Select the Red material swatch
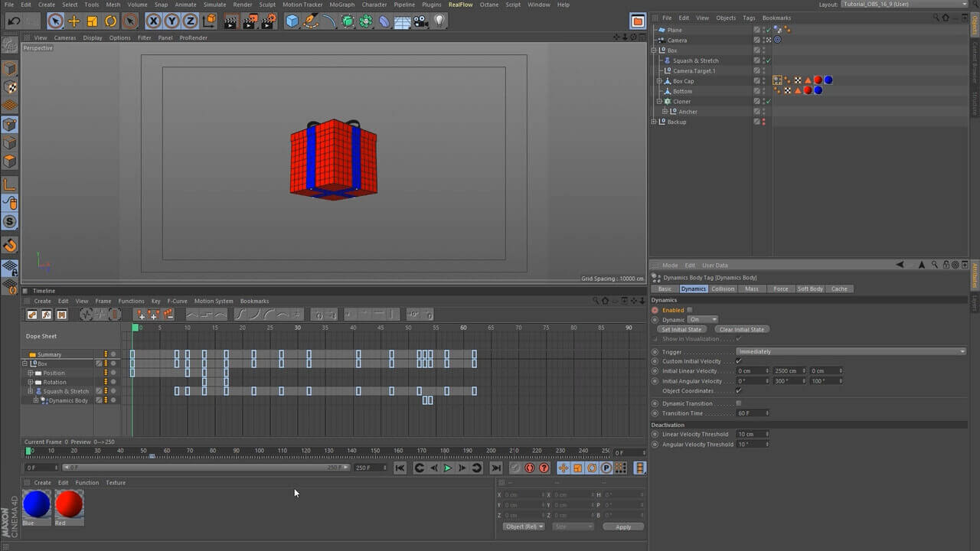 click(69, 504)
